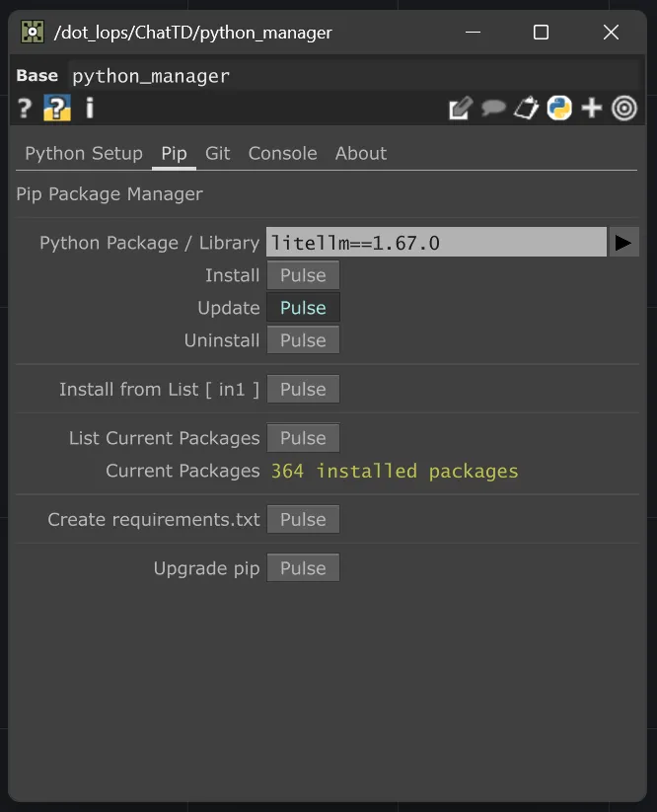Open the Python help icon
The image size is (657, 812).
click(x=55, y=109)
